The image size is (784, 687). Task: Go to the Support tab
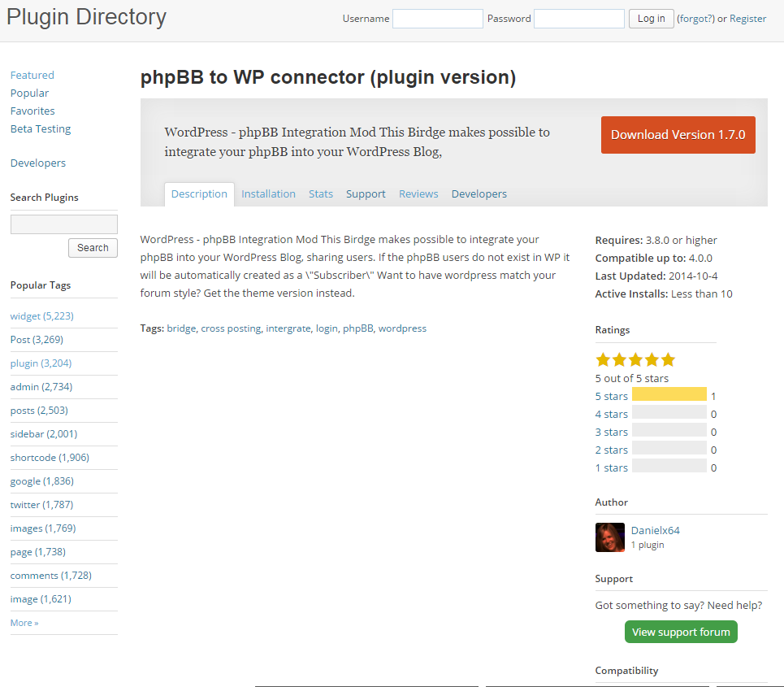pyautogui.click(x=366, y=194)
